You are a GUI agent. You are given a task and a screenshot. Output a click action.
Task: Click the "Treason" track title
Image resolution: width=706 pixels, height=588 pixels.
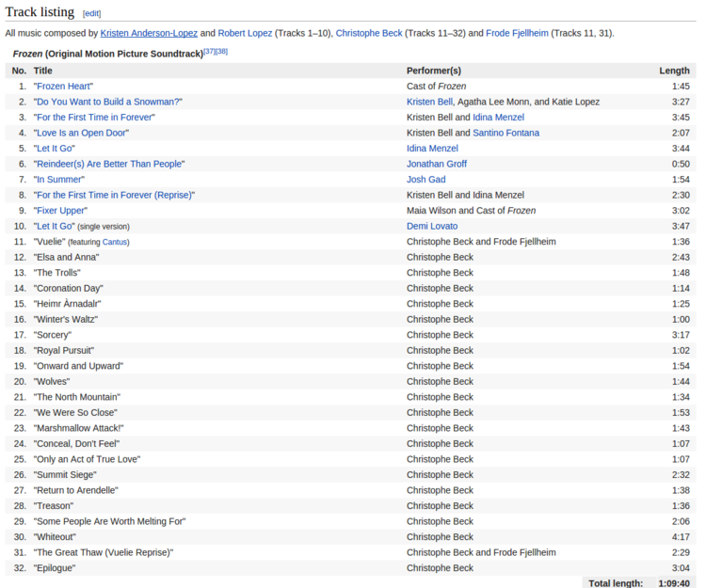pos(54,506)
